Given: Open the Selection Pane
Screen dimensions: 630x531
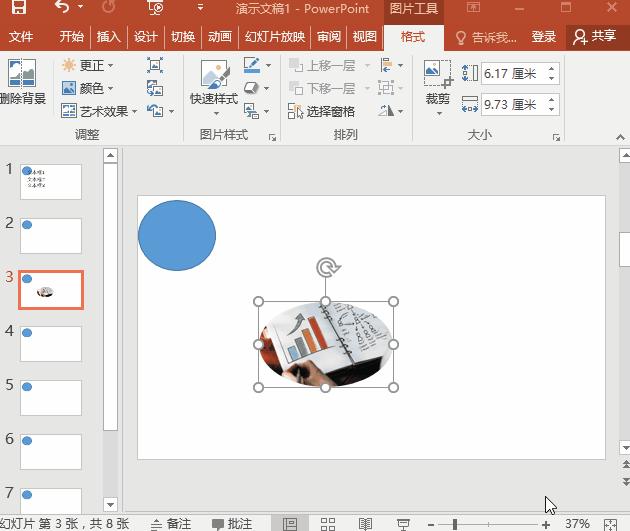Looking at the screenshot, I should click(x=322, y=111).
